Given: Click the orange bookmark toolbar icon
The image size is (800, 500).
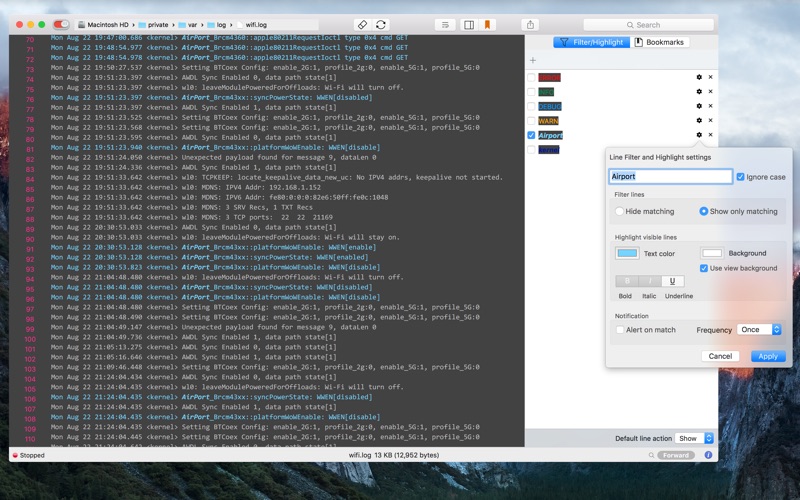Looking at the screenshot, I should [487, 24].
